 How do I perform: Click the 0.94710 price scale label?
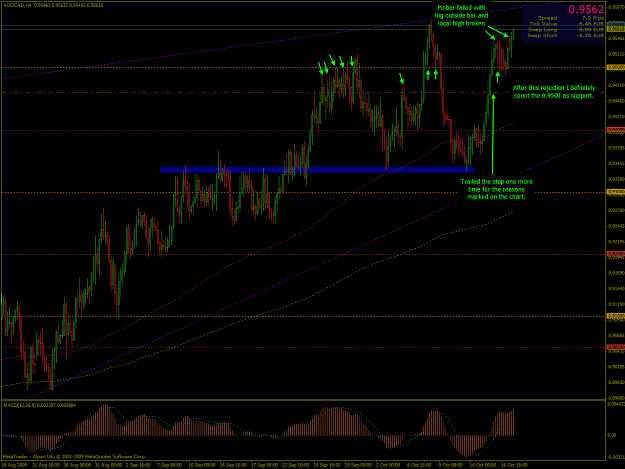[616, 85]
